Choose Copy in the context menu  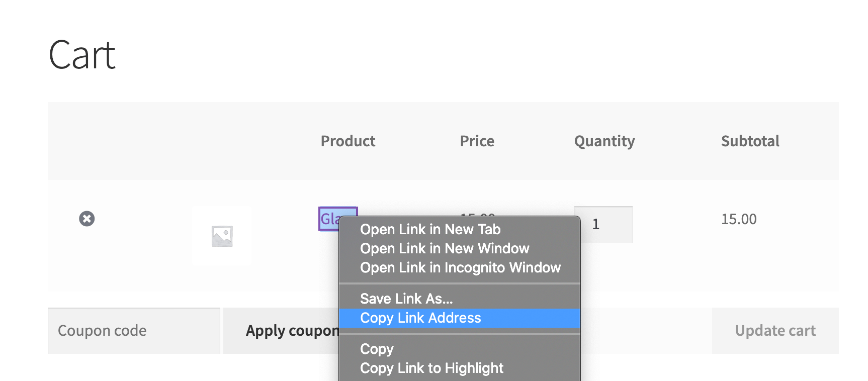377,349
